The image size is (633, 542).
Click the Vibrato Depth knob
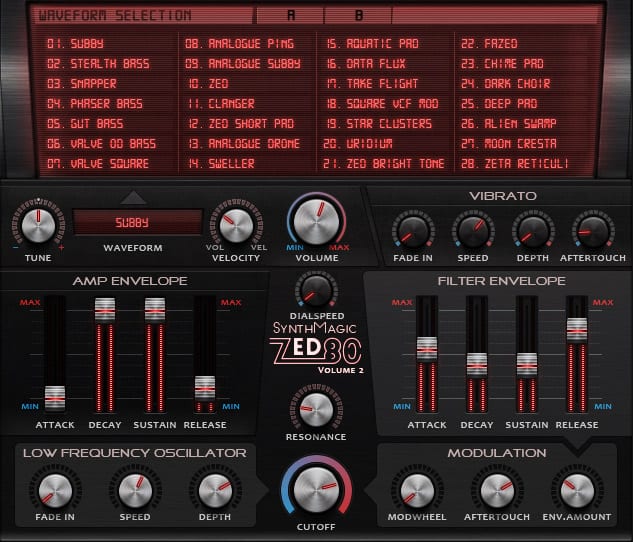tap(533, 232)
